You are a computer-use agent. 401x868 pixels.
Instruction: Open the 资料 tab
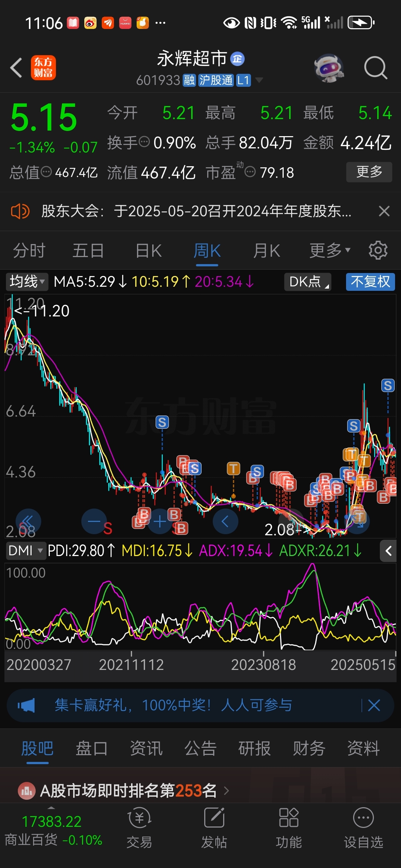click(x=363, y=749)
